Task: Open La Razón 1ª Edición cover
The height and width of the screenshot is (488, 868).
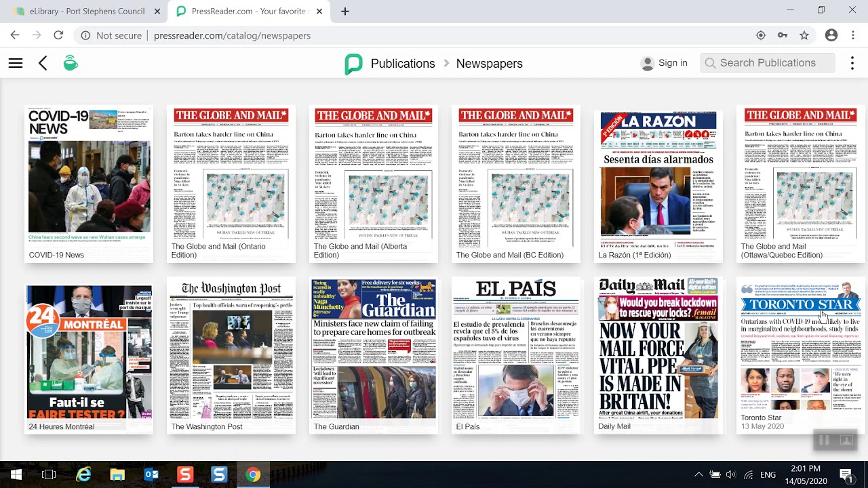Action: pos(658,184)
